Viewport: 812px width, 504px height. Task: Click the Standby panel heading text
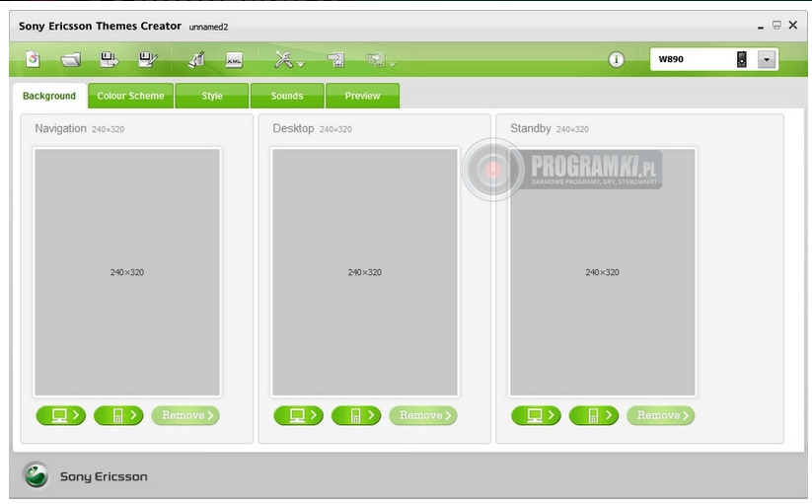pyautogui.click(x=530, y=128)
